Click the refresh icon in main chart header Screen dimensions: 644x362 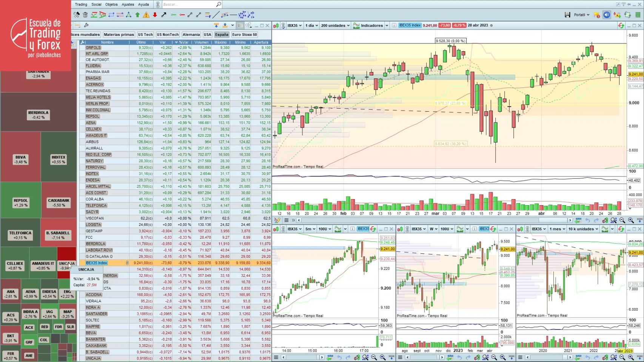pos(621,25)
